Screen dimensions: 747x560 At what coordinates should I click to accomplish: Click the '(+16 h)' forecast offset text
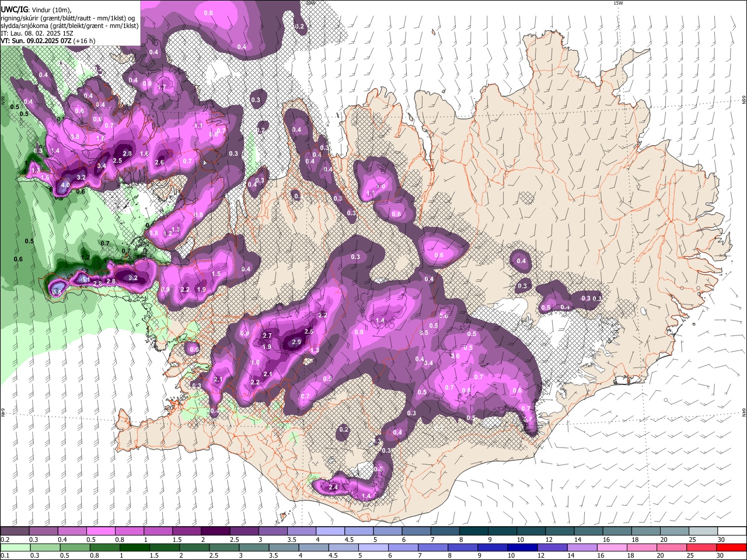(85, 41)
